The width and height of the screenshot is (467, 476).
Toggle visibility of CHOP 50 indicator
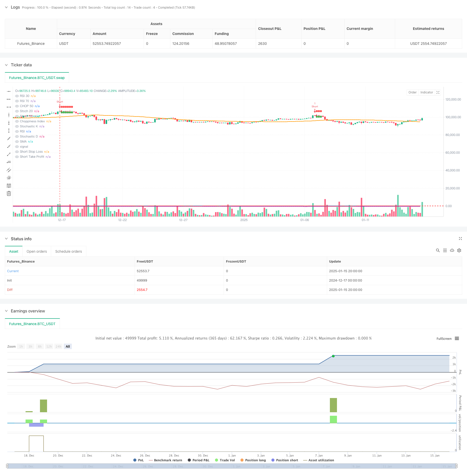coord(17,106)
